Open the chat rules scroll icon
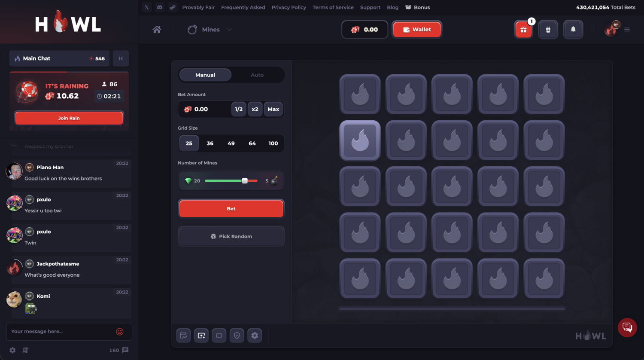 click(x=25, y=350)
